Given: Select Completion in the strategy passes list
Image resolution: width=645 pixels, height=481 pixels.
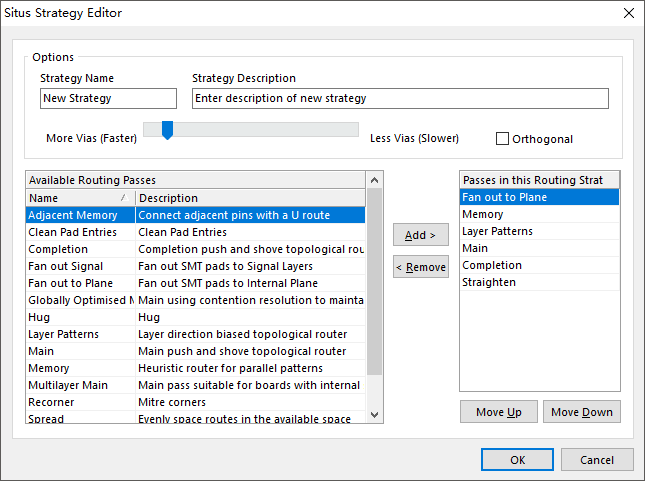Looking at the screenshot, I should (x=539, y=265).
